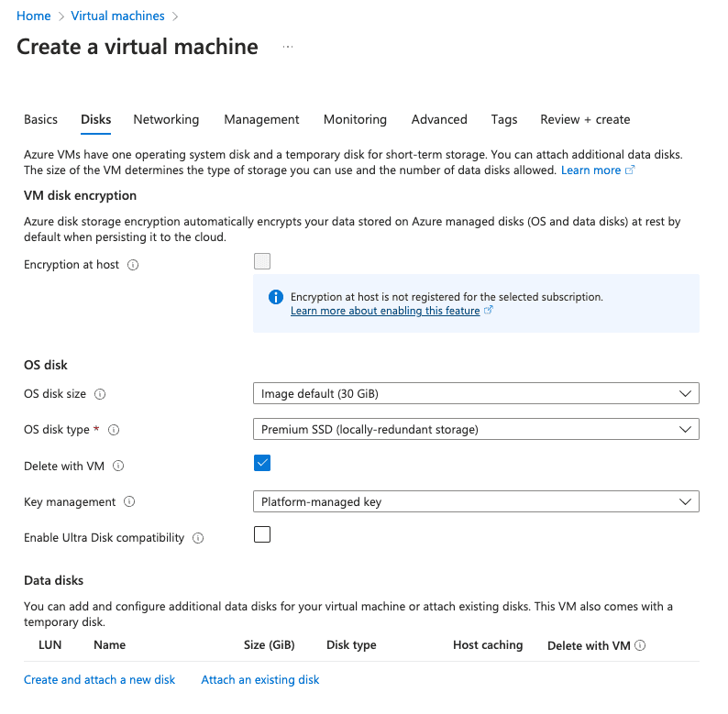The width and height of the screenshot is (728, 714).
Task: Click Create and attach a new disk
Action: [99, 680]
